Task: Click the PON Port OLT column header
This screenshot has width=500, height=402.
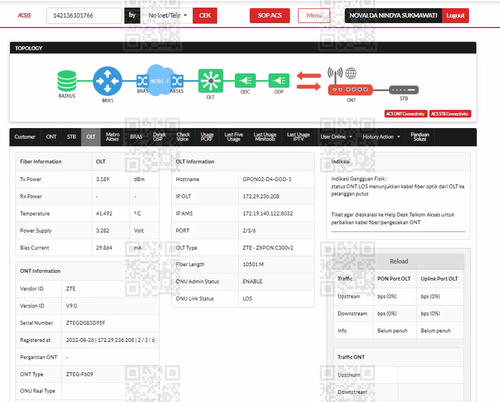Action: coord(394,279)
